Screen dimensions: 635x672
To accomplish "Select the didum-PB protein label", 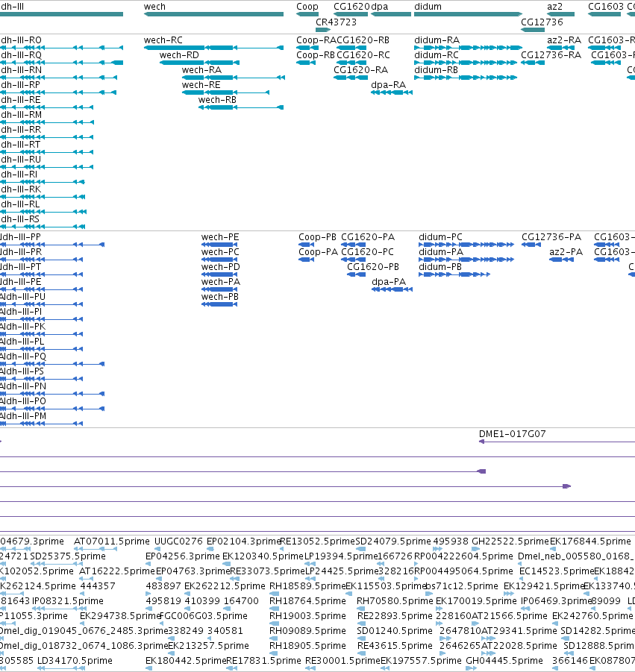I will [440, 267].
